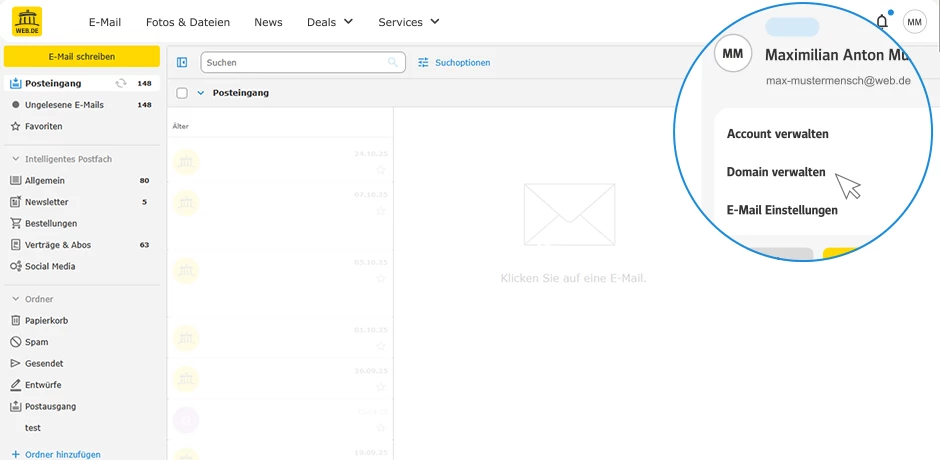Click the Posteingang inbox icon in sidebar

[x=16, y=83]
